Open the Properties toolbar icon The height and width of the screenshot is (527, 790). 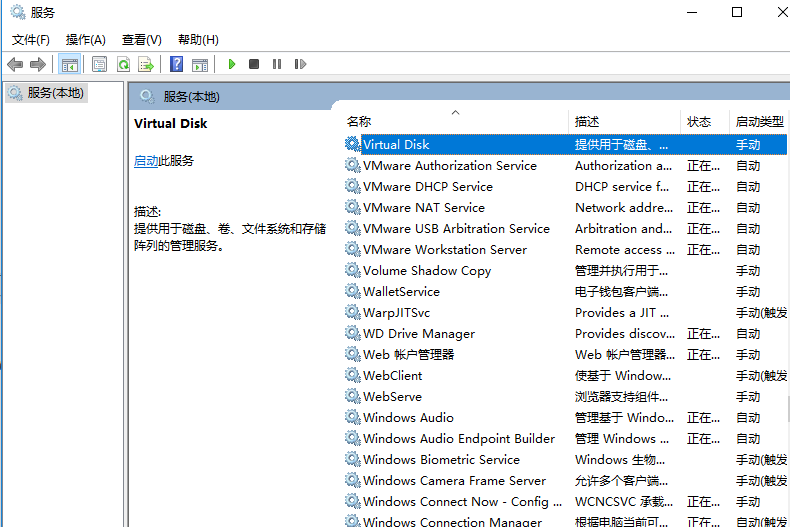click(x=99, y=64)
